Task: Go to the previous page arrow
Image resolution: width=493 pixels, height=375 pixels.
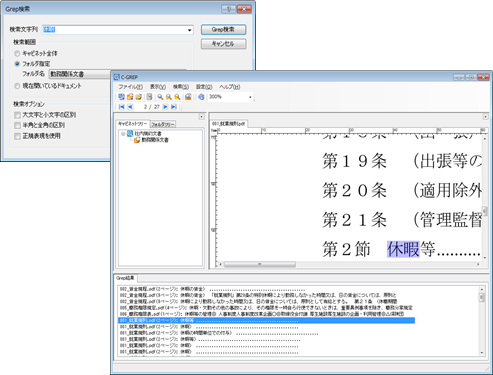Action: pyautogui.click(x=130, y=107)
